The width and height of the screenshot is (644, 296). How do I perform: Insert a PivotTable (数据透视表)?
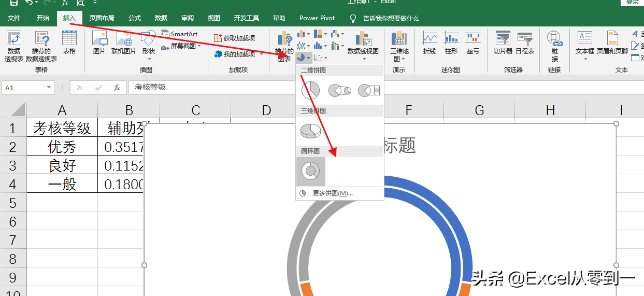point(14,46)
